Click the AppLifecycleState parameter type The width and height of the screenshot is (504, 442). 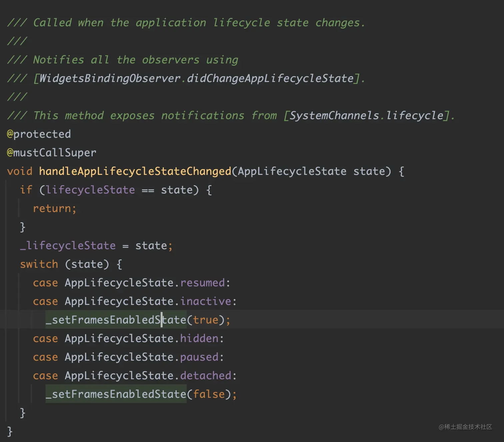click(292, 171)
